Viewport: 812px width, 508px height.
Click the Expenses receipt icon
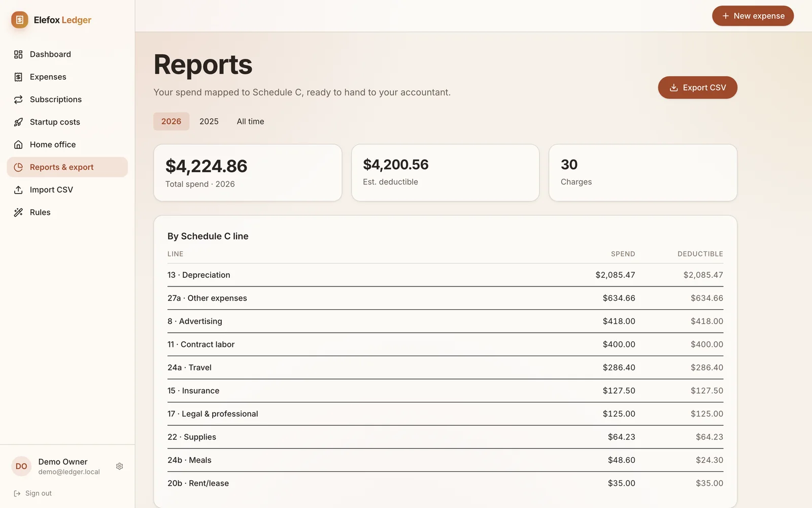tap(18, 77)
